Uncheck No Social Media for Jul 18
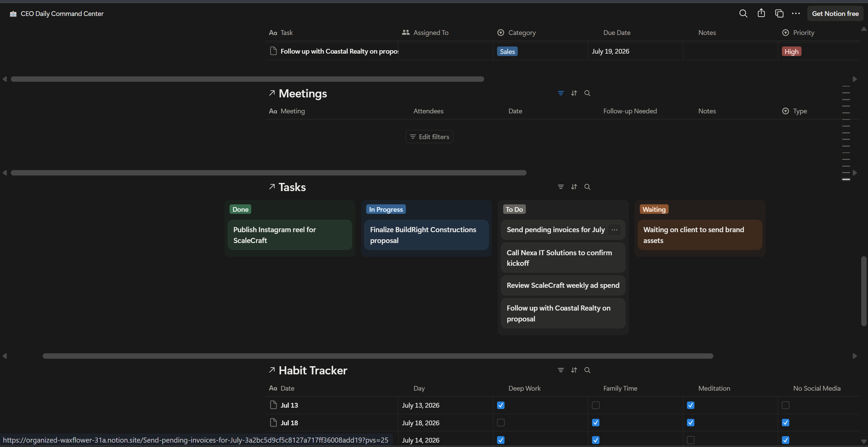868x447 pixels. [785, 423]
